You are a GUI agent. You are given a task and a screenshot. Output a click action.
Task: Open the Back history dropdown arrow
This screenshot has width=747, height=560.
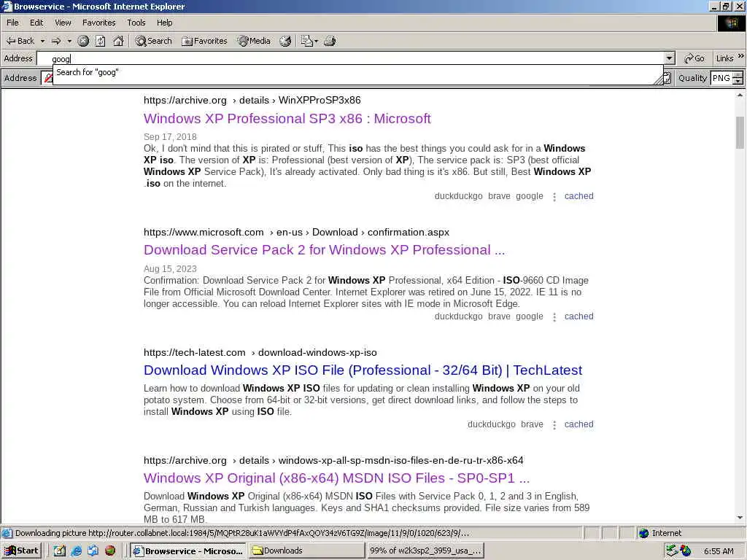pos(42,41)
